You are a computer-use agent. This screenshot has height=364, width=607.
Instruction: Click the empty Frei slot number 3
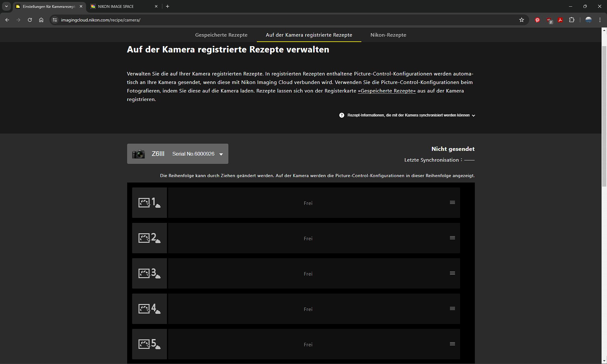(x=308, y=274)
